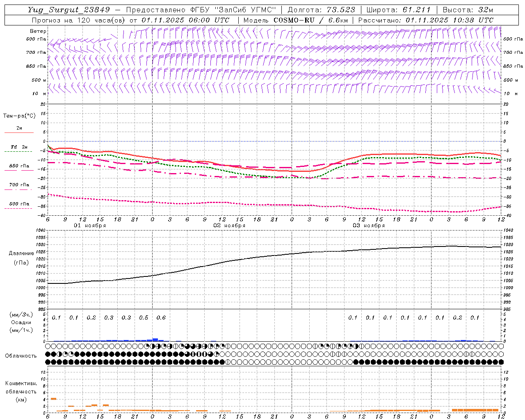Click the (гПа) unit under Давление

point(21,262)
